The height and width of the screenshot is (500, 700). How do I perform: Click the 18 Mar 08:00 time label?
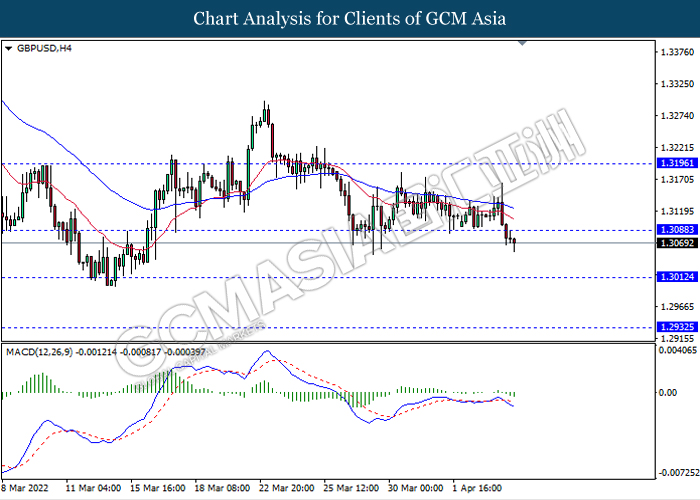pyautogui.click(x=222, y=488)
